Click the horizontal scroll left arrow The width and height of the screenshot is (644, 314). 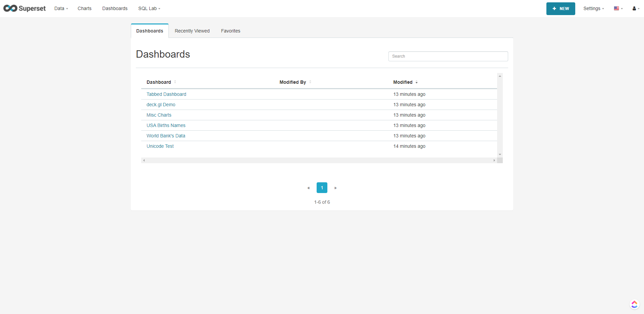144,160
